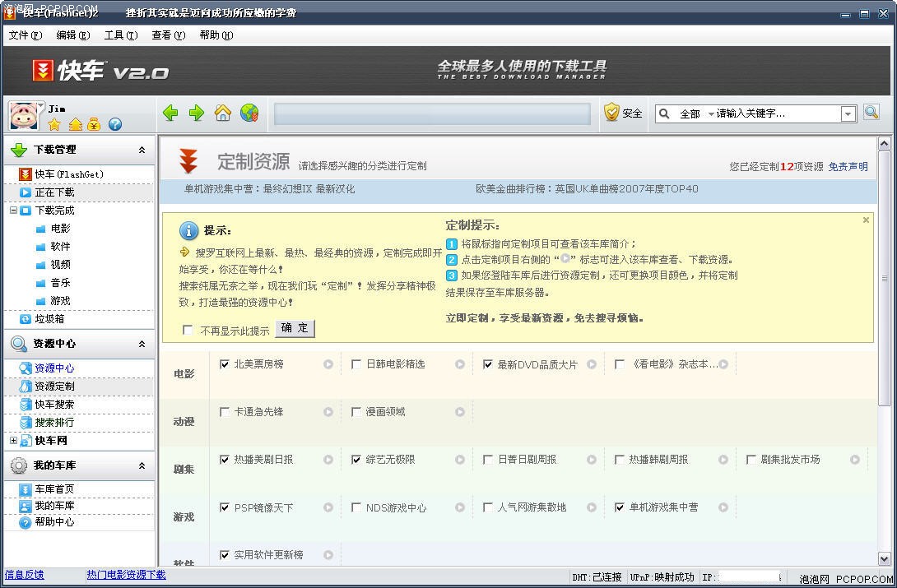This screenshot has height=588, width=897.
Task: Open the 信息反馈 link
Action: pyautogui.click(x=24, y=575)
